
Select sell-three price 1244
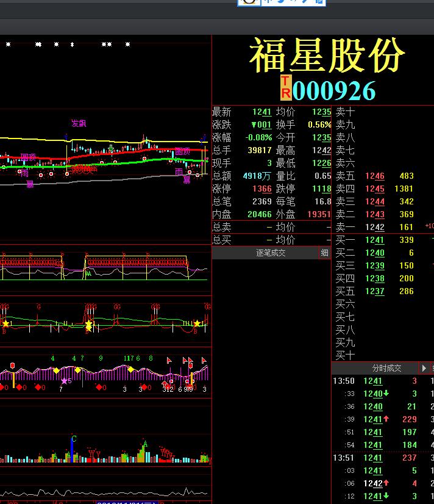375,201
